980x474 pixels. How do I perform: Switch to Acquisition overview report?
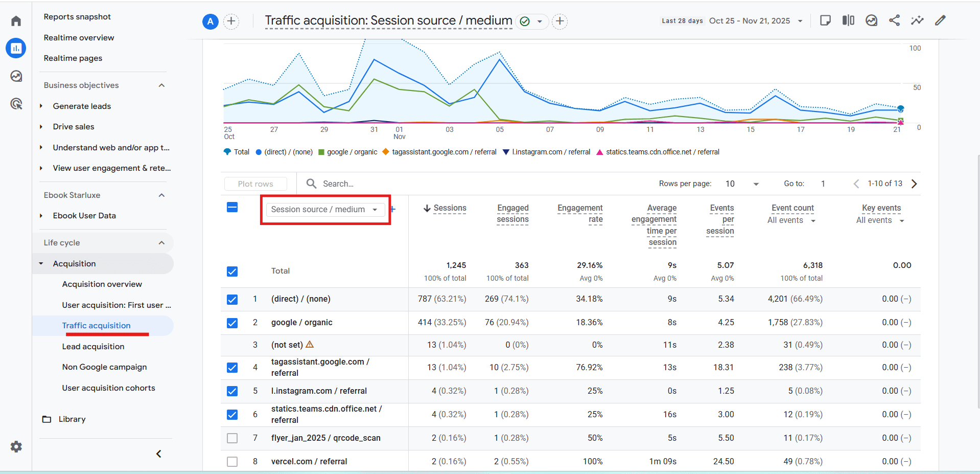click(x=102, y=284)
